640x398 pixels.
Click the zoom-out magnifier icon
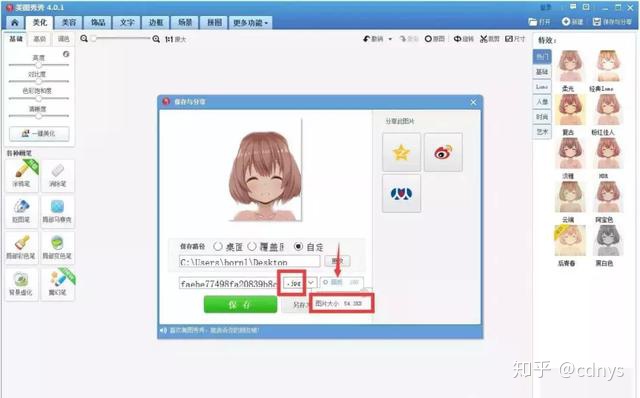[x=84, y=39]
